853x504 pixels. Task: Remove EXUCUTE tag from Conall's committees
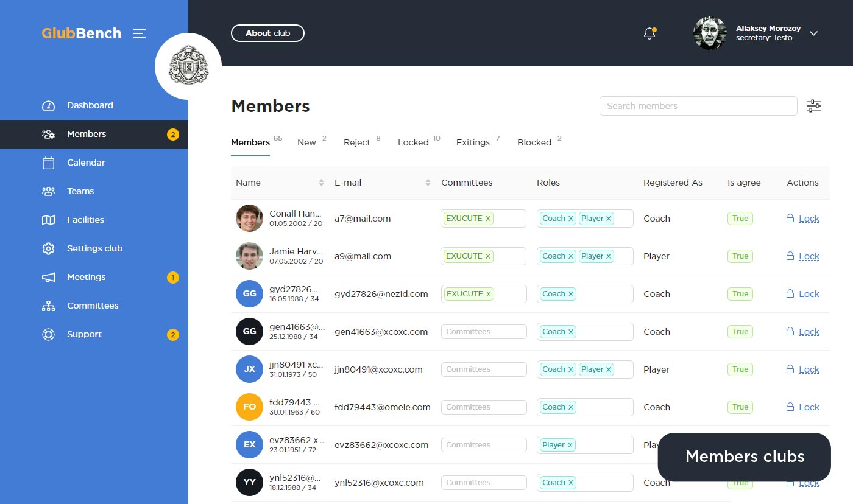[x=488, y=219]
